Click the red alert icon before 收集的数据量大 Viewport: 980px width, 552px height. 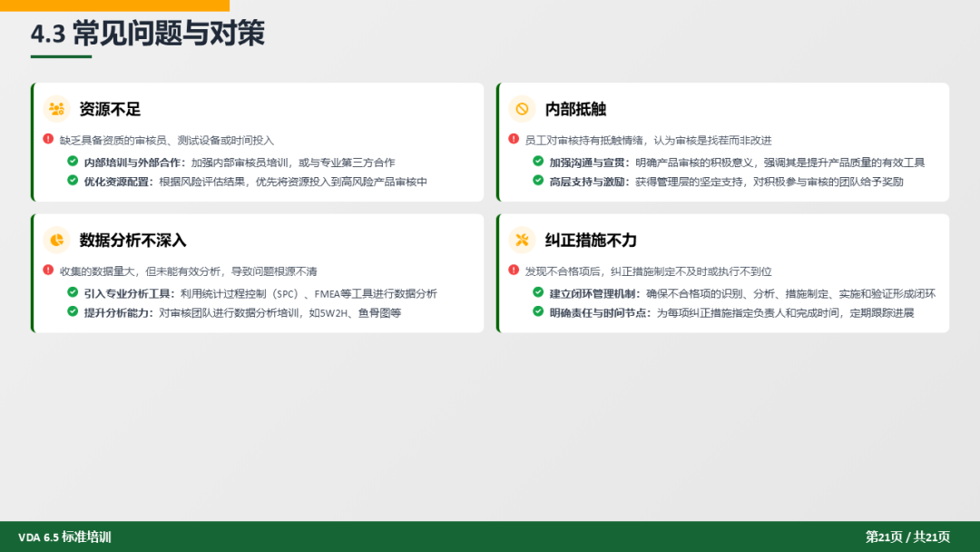point(48,270)
